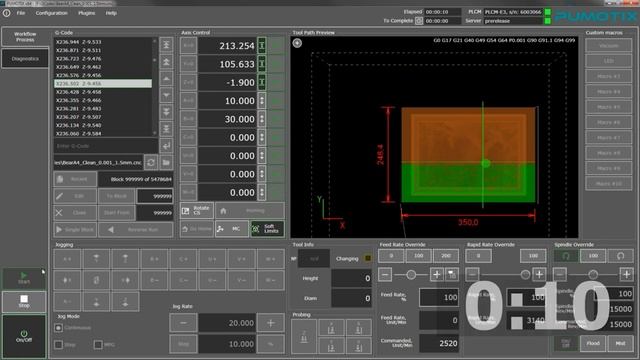Start spindle counter-clockwise in Spindle Override
The height and width of the screenshot is (360, 640).
tap(620, 256)
